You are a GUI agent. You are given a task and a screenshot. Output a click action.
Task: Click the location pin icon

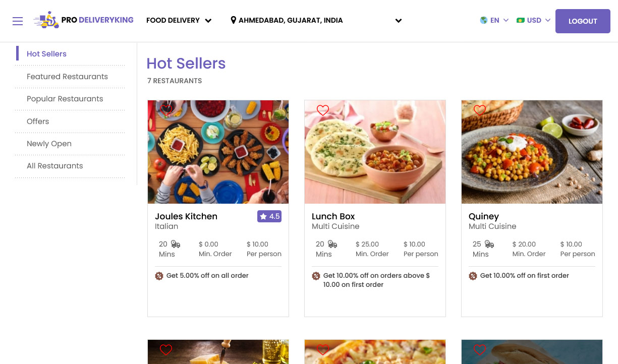233,20
